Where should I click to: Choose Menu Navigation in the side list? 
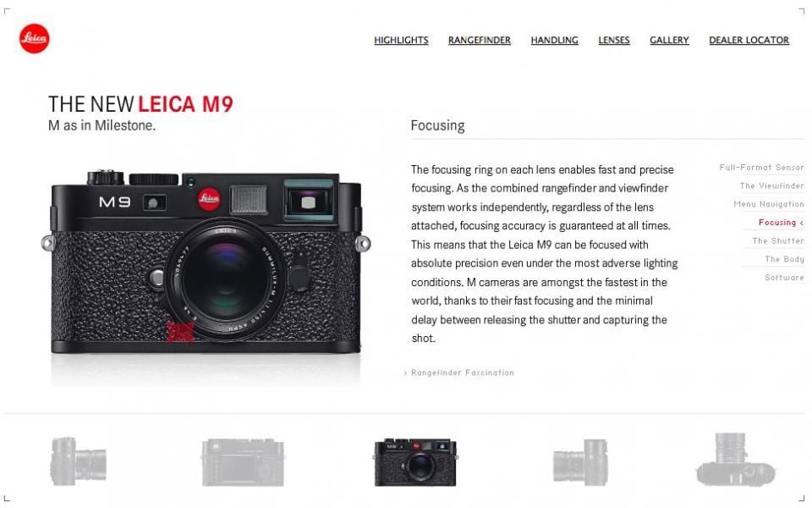point(769,204)
